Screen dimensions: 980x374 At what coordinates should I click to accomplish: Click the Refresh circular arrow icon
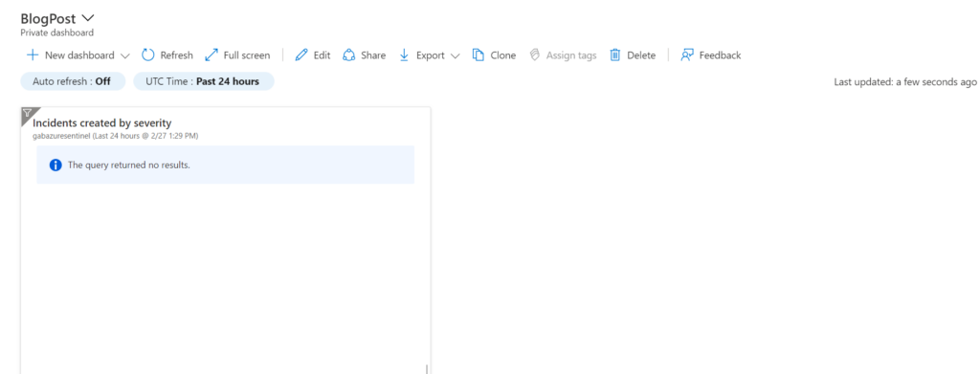point(148,55)
